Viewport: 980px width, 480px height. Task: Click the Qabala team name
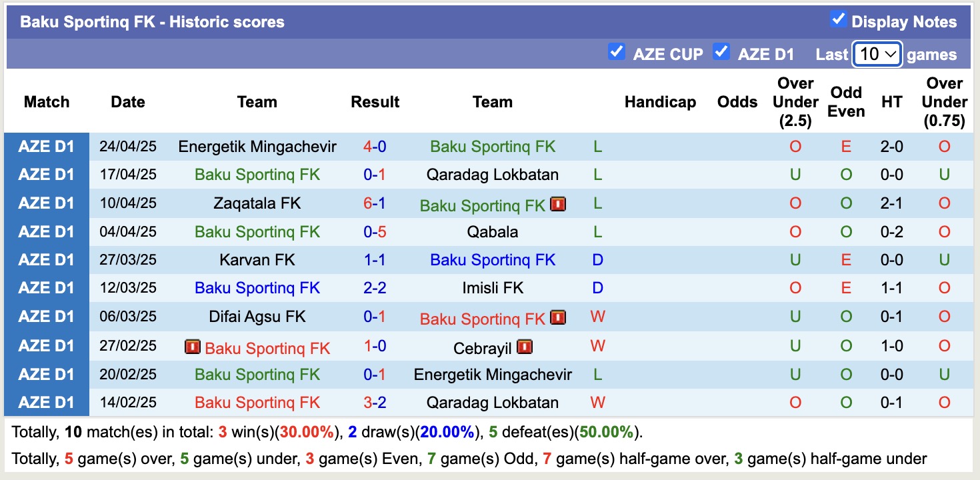coord(493,231)
